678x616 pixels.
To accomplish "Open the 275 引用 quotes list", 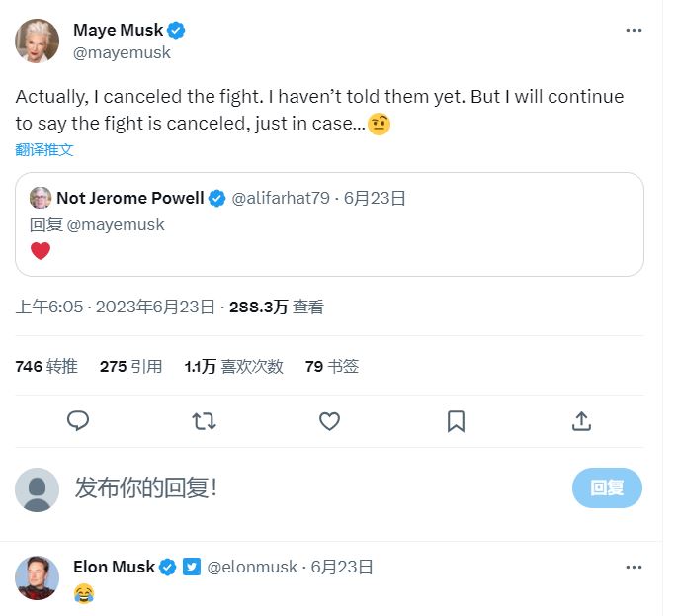I will 130,367.
